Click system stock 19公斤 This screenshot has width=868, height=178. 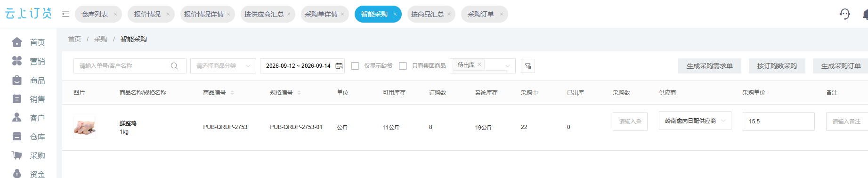484,127
